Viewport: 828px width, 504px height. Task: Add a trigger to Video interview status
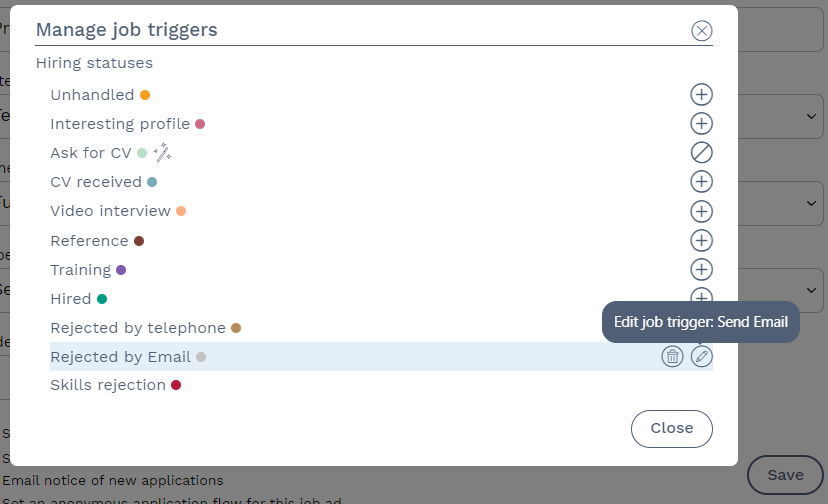tap(701, 211)
